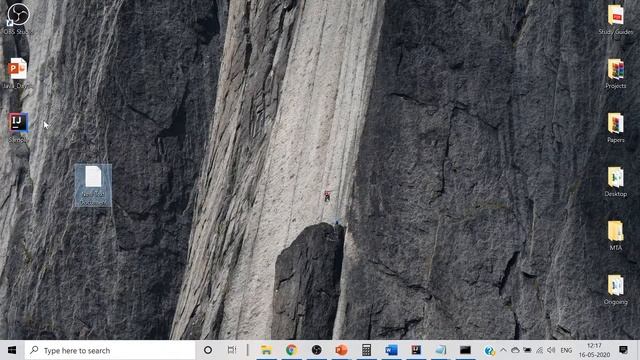This screenshot has width=640, height=360.
Task: Open the Action Center notifications icon
Action: [x=623, y=350]
